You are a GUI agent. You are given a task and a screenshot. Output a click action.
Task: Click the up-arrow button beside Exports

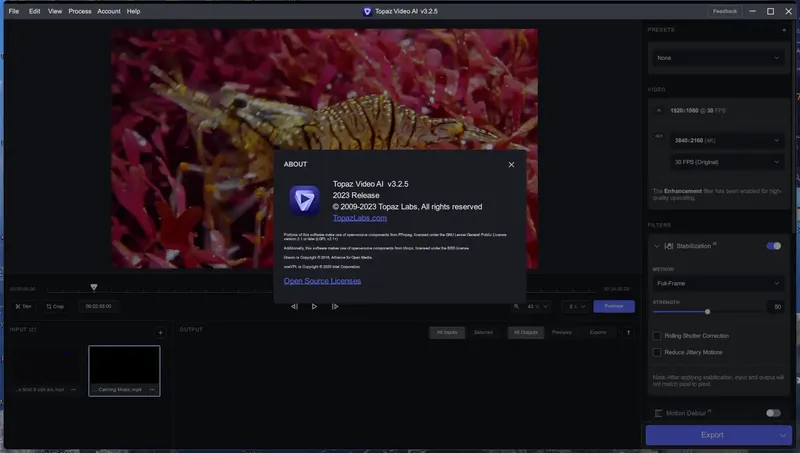(628, 333)
